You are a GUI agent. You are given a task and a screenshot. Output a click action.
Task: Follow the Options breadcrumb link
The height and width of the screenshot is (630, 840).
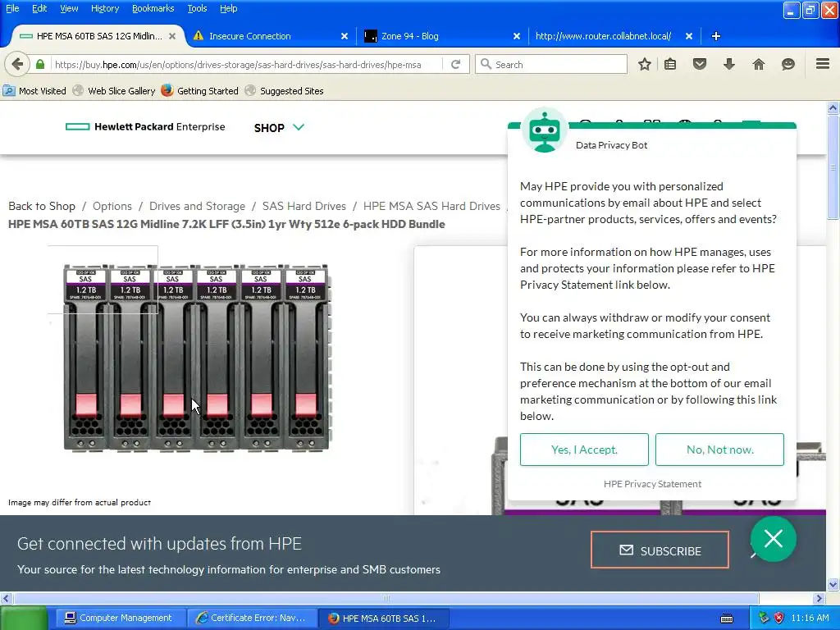[112, 206]
